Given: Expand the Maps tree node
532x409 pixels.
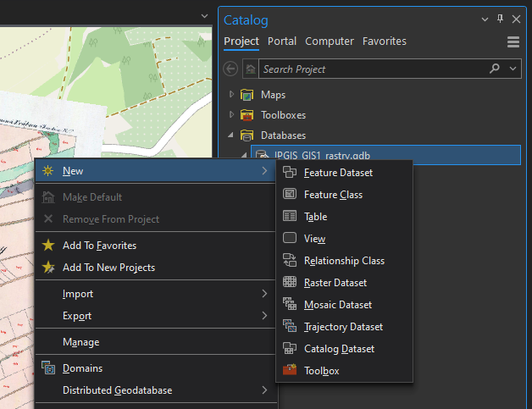Looking at the screenshot, I should coord(231,95).
